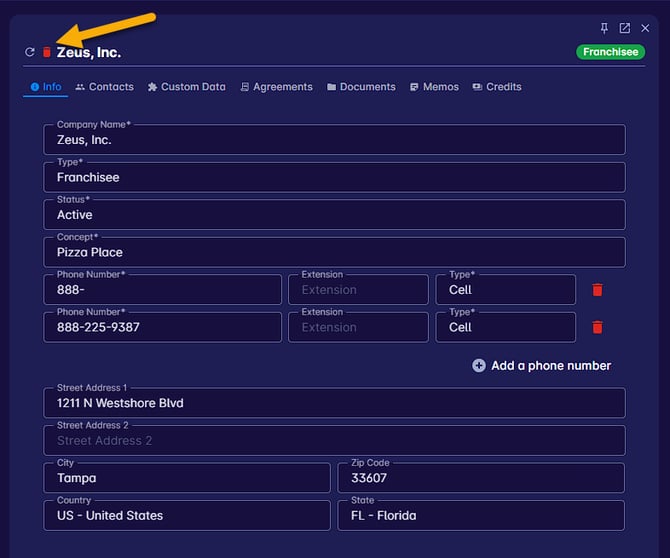Close the Zeus, Inc. panel
670x558 pixels.
[645, 28]
